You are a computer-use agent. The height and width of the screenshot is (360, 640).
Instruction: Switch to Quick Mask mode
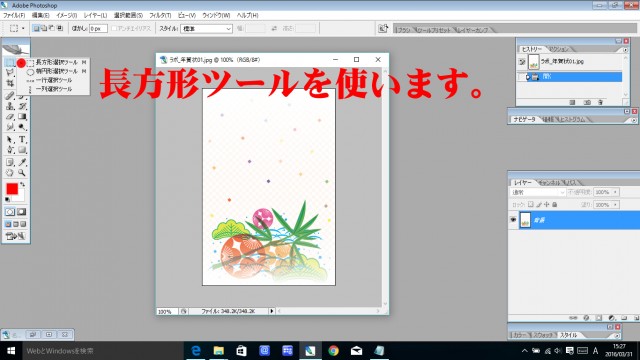coord(22,212)
